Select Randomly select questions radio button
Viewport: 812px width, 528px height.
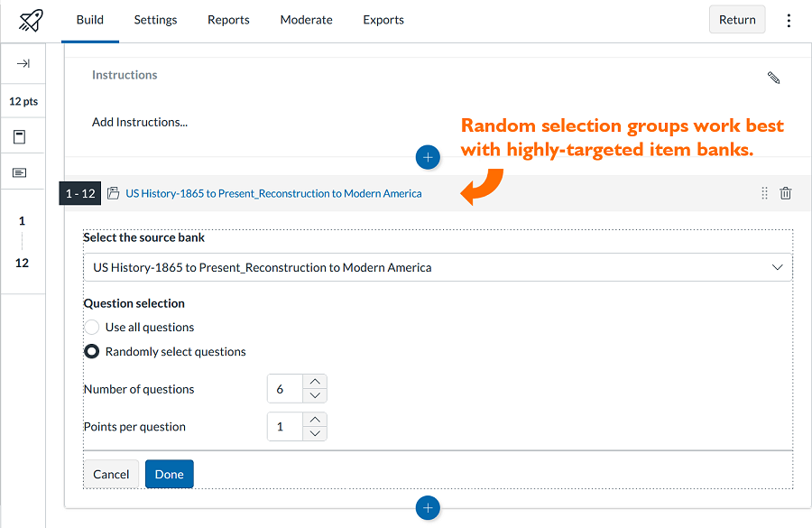click(x=92, y=351)
